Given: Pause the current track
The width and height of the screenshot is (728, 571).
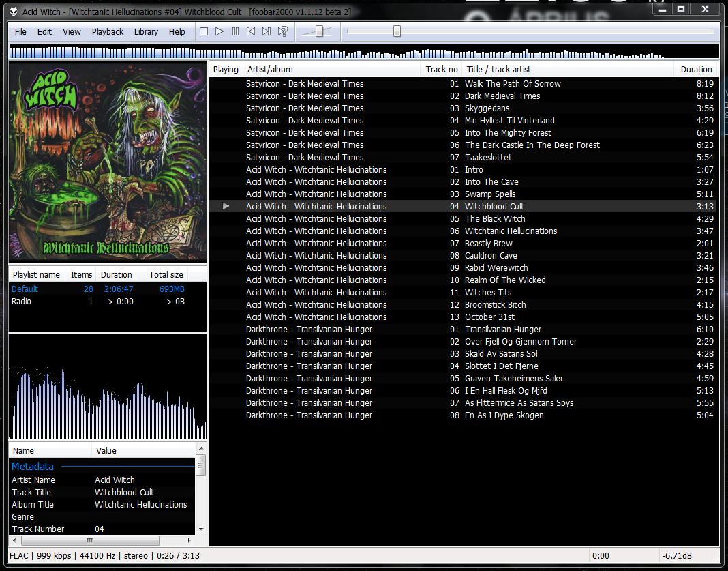Looking at the screenshot, I should coord(235,31).
